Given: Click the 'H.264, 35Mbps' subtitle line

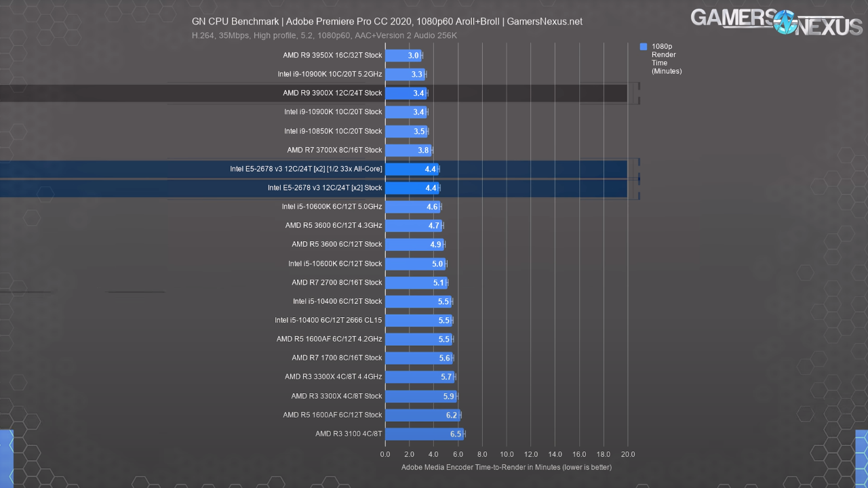Looking at the screenshot, I should click(324, 35).
